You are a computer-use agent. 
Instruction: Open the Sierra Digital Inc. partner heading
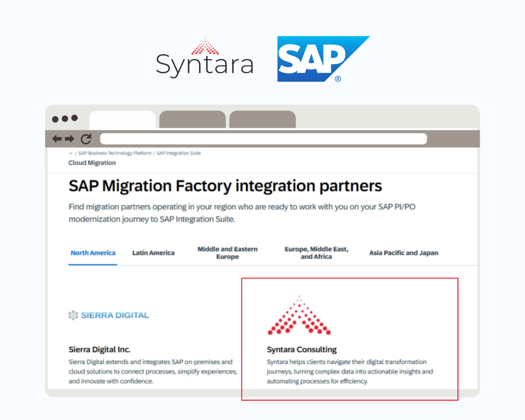click(100, 350)
